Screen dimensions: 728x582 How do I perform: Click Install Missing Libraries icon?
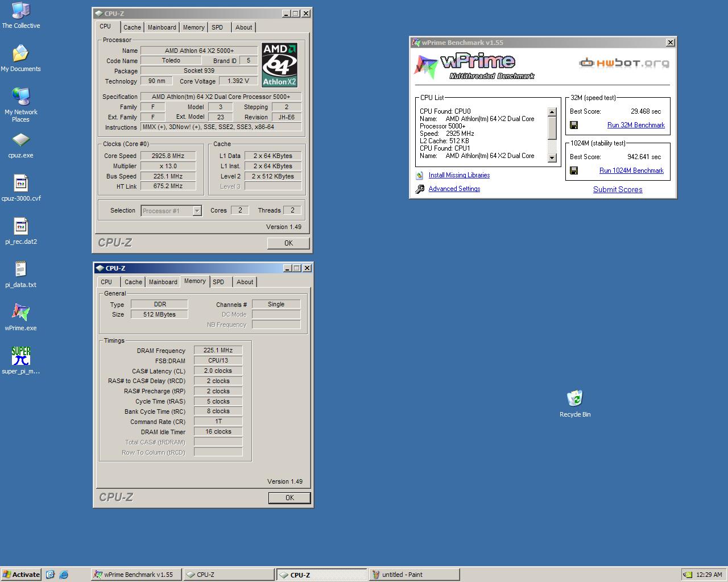click(419, 176)
